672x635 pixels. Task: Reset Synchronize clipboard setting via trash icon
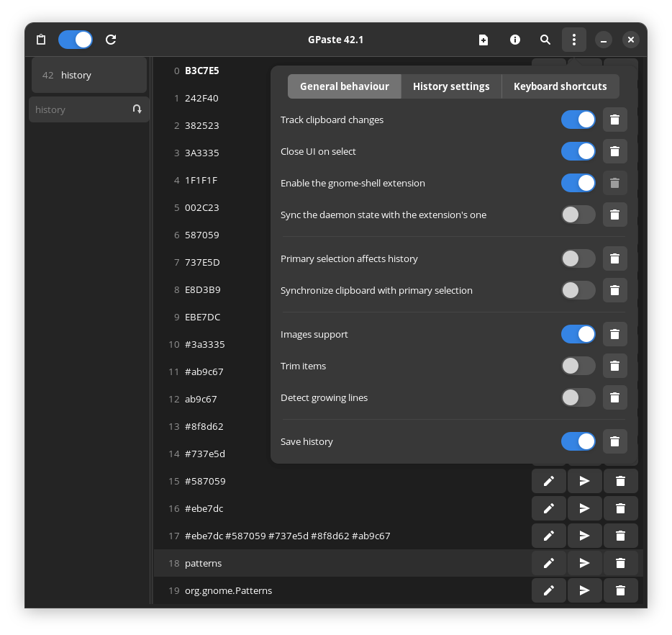[x=615, y=290]
